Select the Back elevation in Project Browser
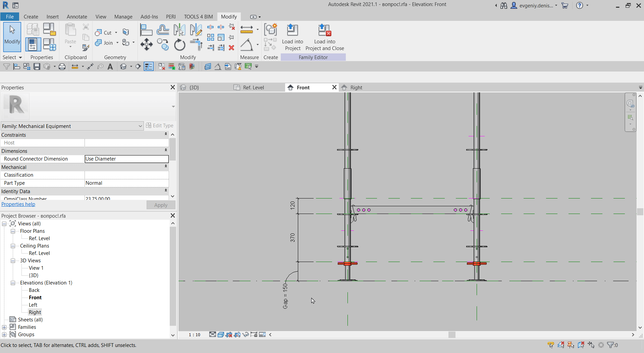 tap(34, 290)
